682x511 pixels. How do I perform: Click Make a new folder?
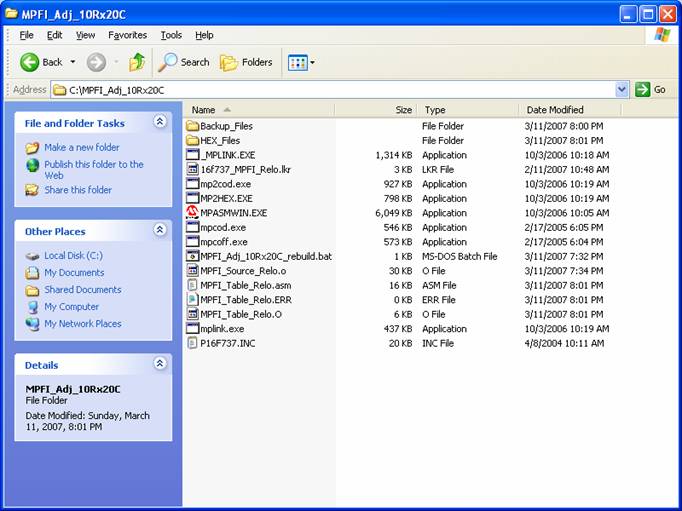tap(82, 147)
